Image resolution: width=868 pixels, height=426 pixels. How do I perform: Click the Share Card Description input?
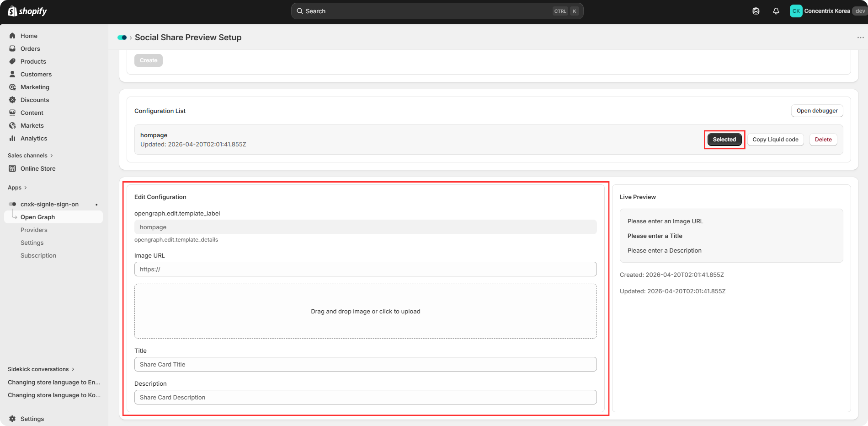click(365, 397)
